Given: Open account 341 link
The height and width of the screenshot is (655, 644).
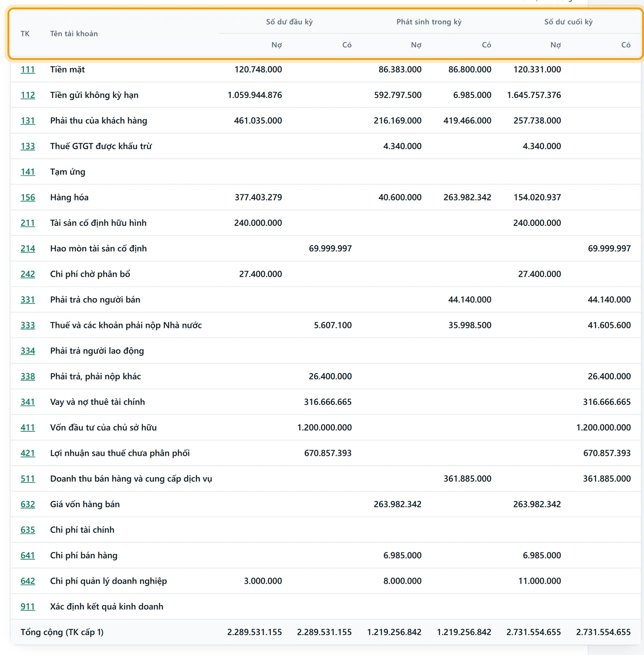Looking at the screenshot, I should pyautogui.click(x=28, y=402).
